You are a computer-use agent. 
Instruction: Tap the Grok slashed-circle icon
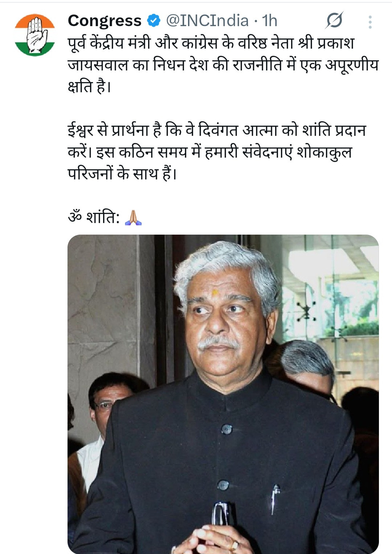(x=334, y=21)
